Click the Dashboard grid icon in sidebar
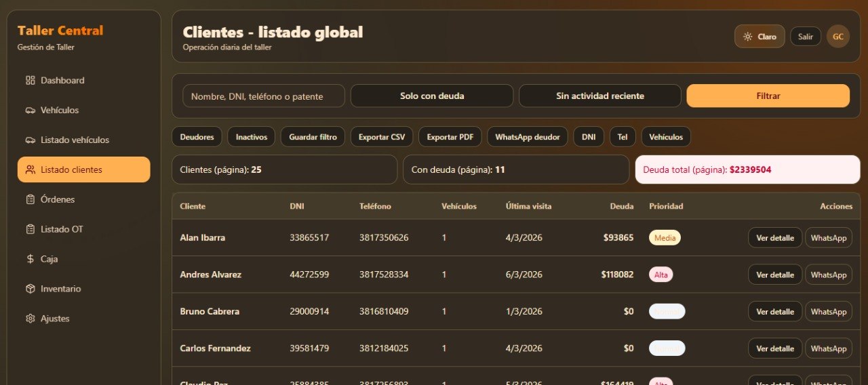The width and height of the screenshot is (868, 385). coord(30,81)
